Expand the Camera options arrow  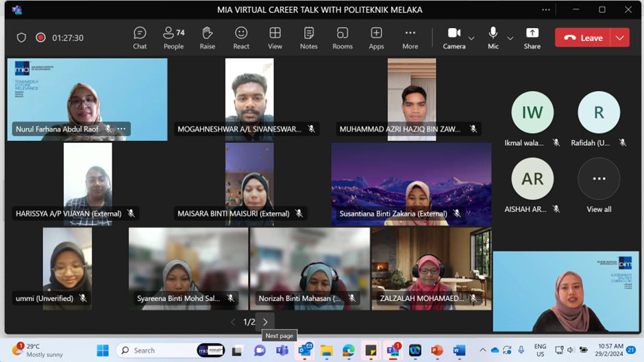click(471, 38)
